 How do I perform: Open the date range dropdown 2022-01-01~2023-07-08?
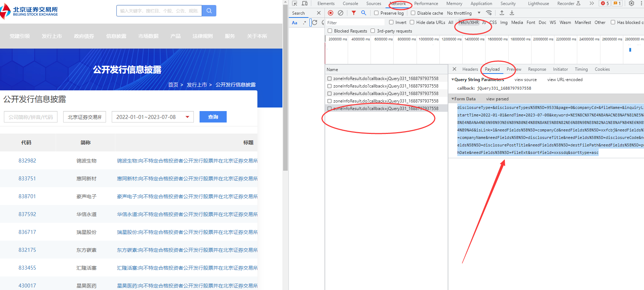coord(153,117)
